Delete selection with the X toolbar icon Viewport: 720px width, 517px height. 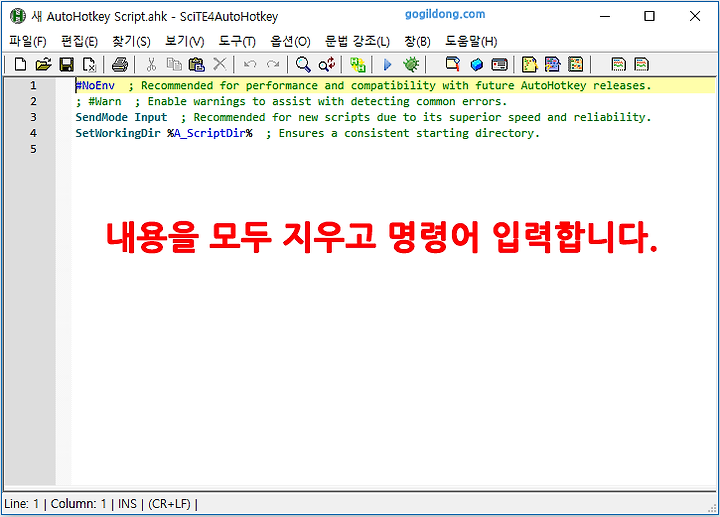click(220, 64)
